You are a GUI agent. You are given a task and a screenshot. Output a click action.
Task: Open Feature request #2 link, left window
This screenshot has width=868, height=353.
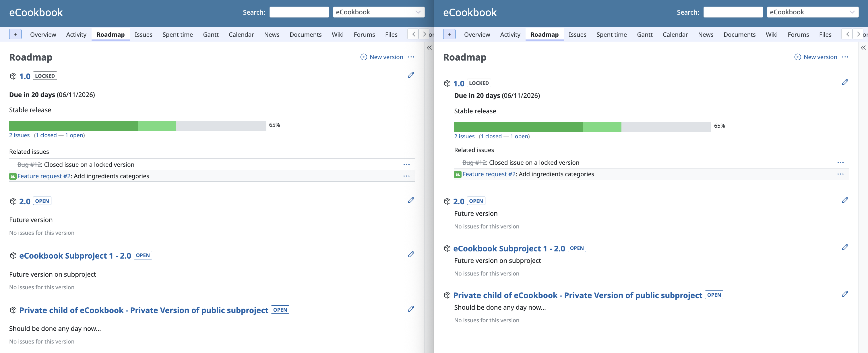[44, 176]
